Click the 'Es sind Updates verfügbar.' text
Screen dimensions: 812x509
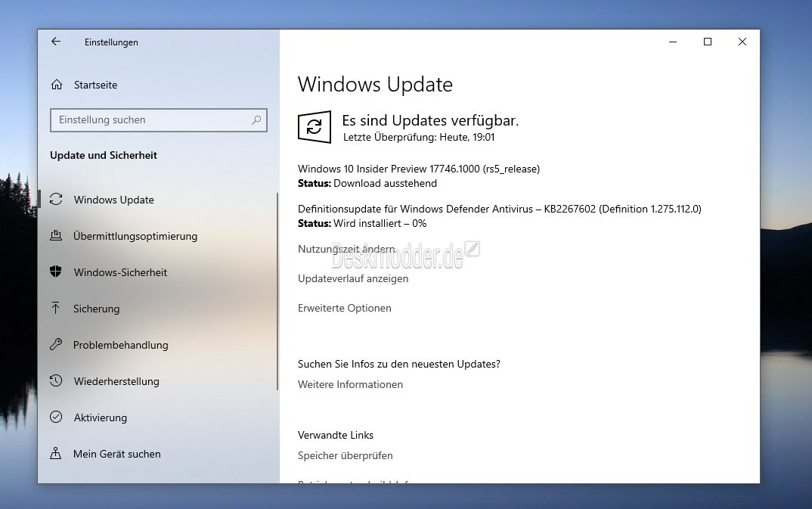pyautogui.click(x=430, y=121)
